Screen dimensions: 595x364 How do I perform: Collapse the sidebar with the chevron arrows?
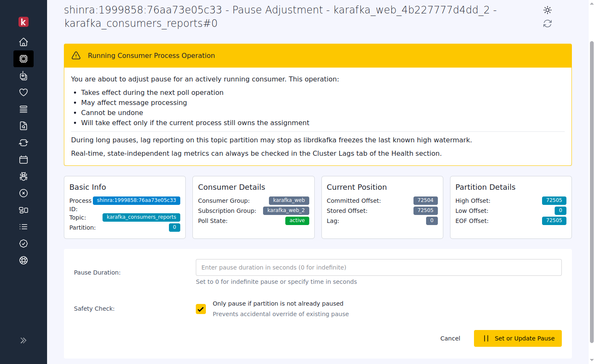(x=24, y=340)
